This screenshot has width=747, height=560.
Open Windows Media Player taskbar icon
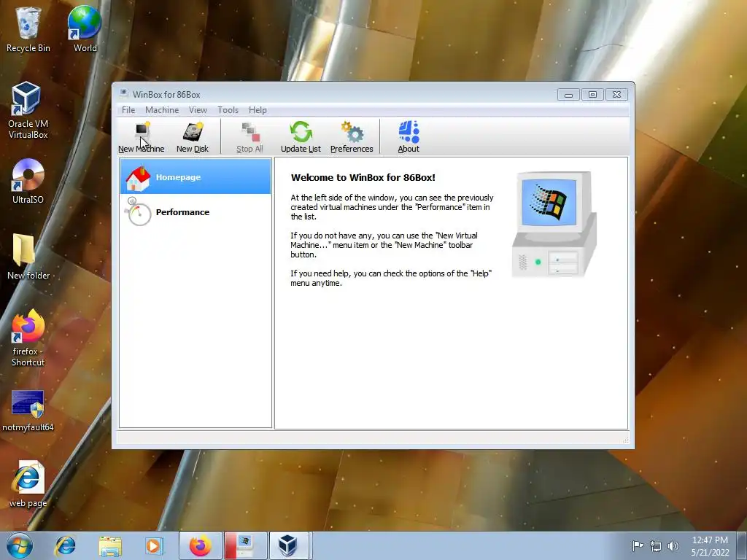[153, 545]
